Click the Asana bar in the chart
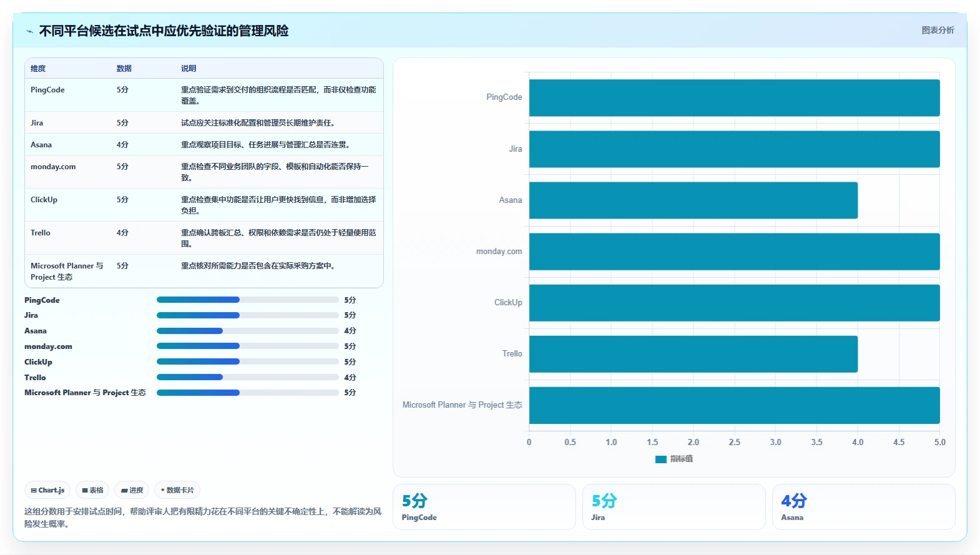Screen dimensions: 980x555 click(693, 200)
